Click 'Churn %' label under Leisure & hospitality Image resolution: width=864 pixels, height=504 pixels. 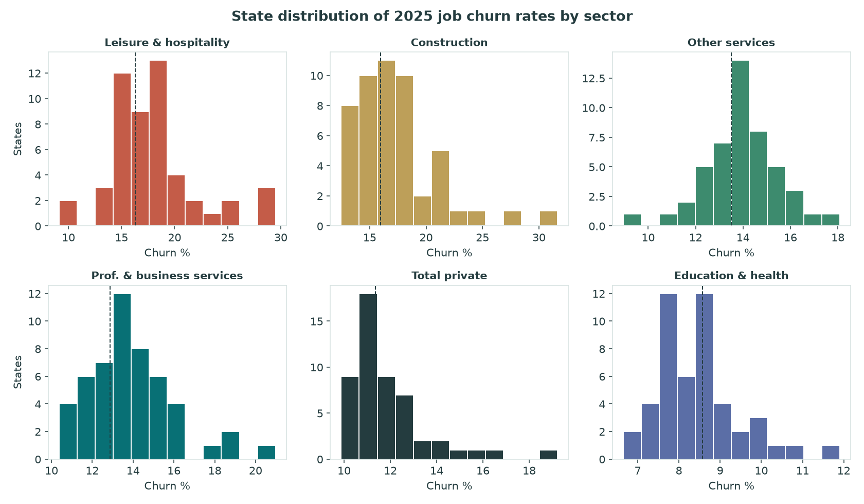pyautogui.click(x=167, y=253)
